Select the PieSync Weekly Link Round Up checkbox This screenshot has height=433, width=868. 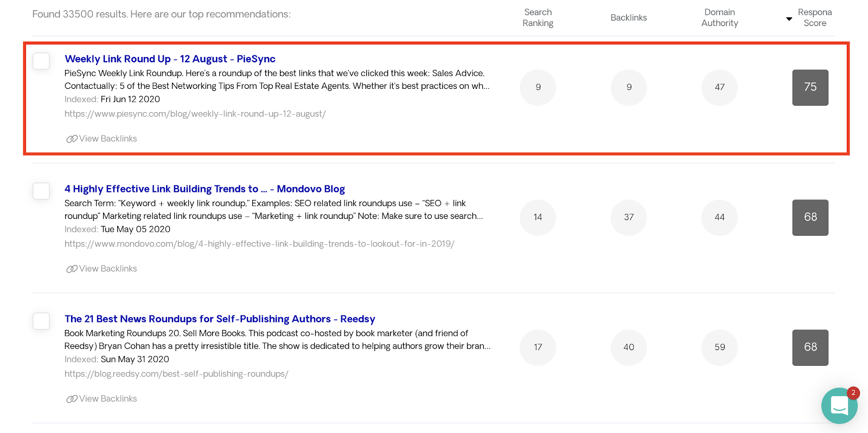(41, 61)
